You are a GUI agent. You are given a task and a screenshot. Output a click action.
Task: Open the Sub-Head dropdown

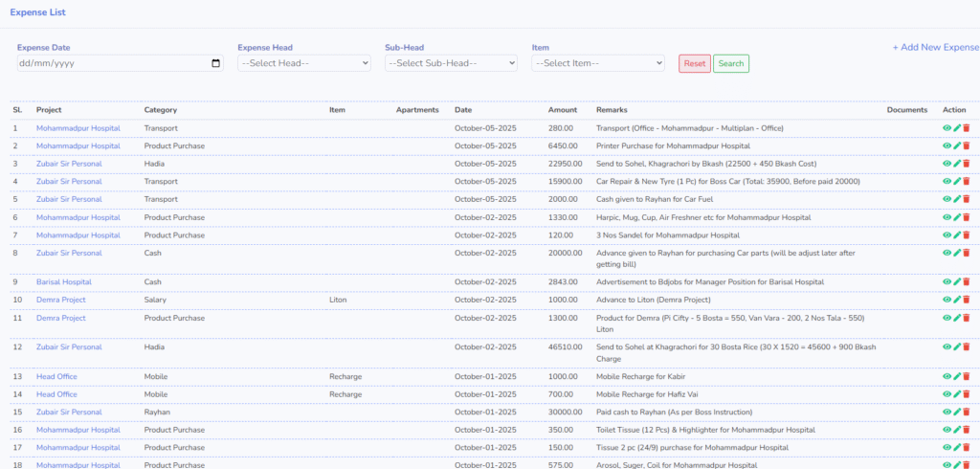pos(452,63)
